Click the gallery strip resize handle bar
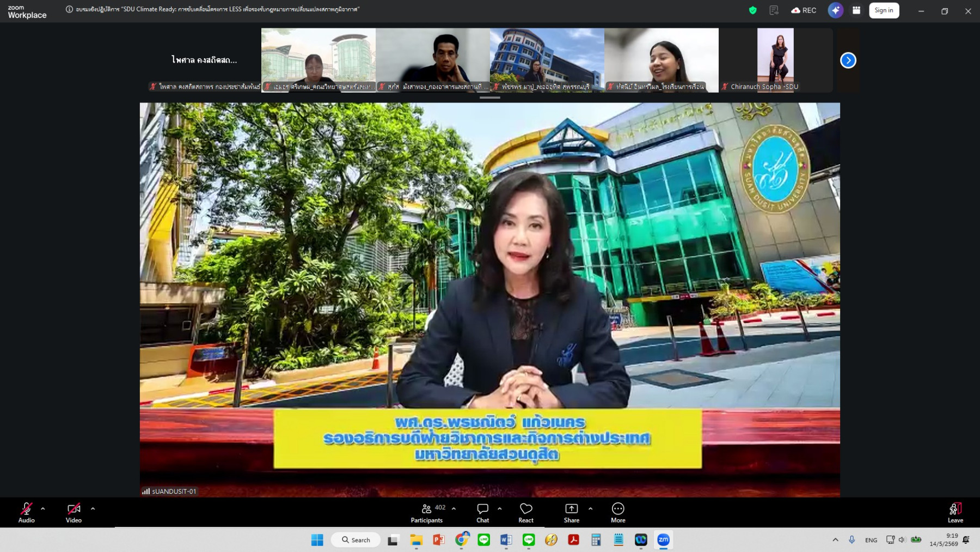The height and width of the screenshot is (552, 980). [x=490, y=98]
